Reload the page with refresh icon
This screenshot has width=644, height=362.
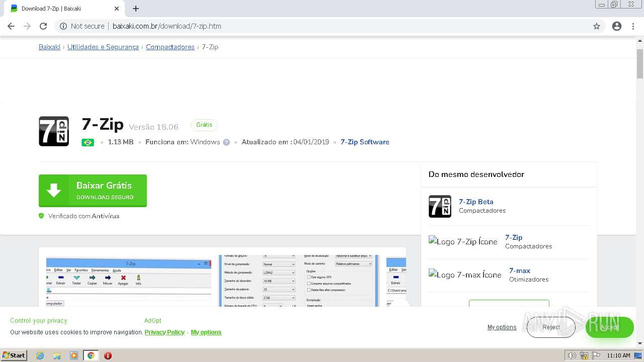tap(43, 26)
